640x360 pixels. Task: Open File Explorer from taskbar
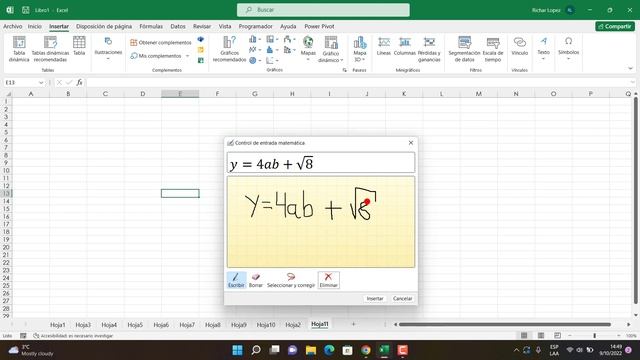pyautogui.click(x=311, y=350)
